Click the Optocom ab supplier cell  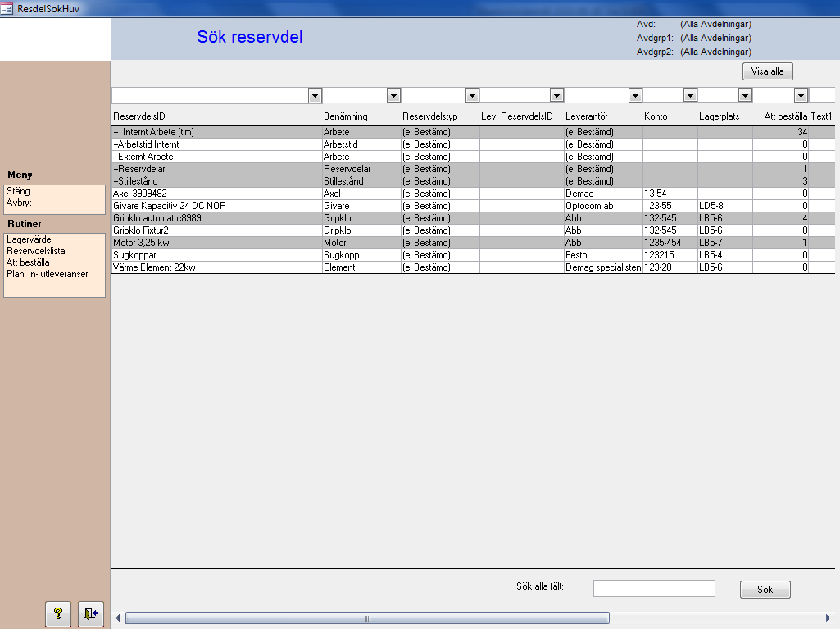click(603, 206)
